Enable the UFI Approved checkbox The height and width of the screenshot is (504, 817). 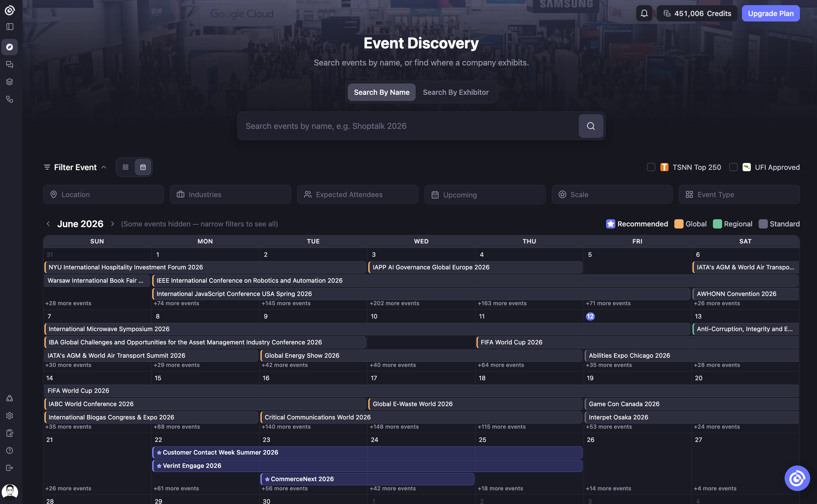tap(733, 167)
